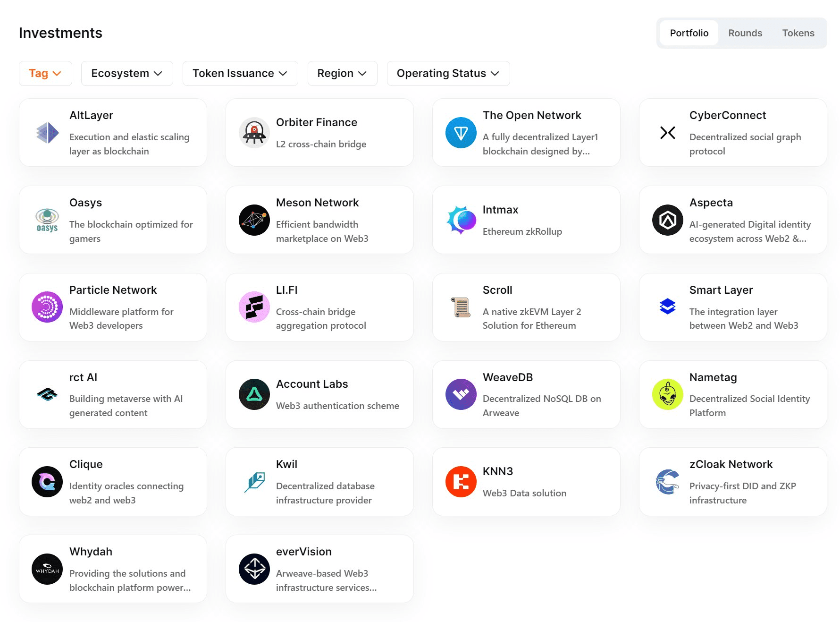Click the Whydah project name
Image resolution: width=840 pixels, height=622 pixels.
pyautogui.click(x=91, y=552)
